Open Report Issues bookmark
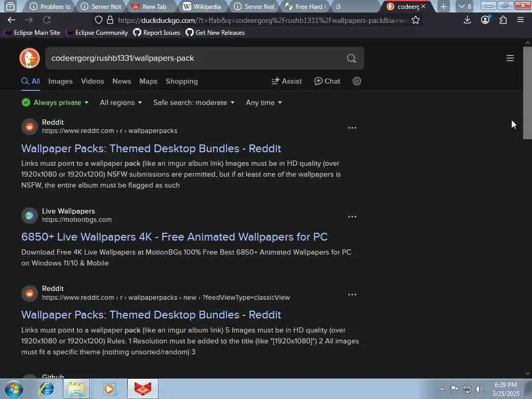The height and width of the screenshot is (399, 532). pyautogui.click(x=157, y=33)
